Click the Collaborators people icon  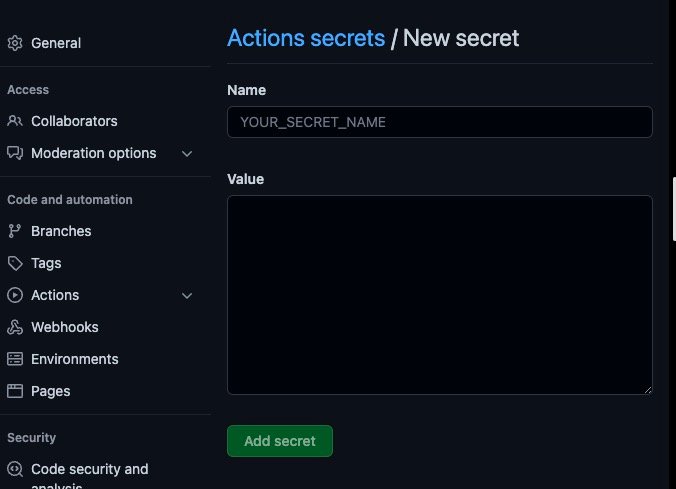(x=15, y=121)
